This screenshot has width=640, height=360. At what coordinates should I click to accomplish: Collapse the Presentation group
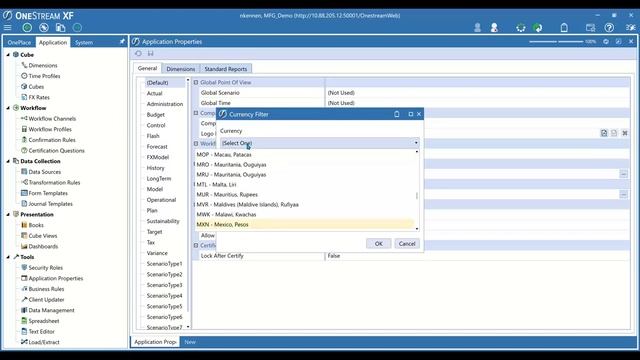(8, 214)
